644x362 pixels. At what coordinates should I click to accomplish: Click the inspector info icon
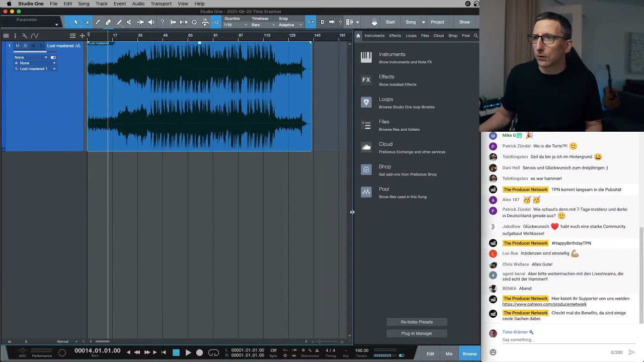[x=15, y=36]
